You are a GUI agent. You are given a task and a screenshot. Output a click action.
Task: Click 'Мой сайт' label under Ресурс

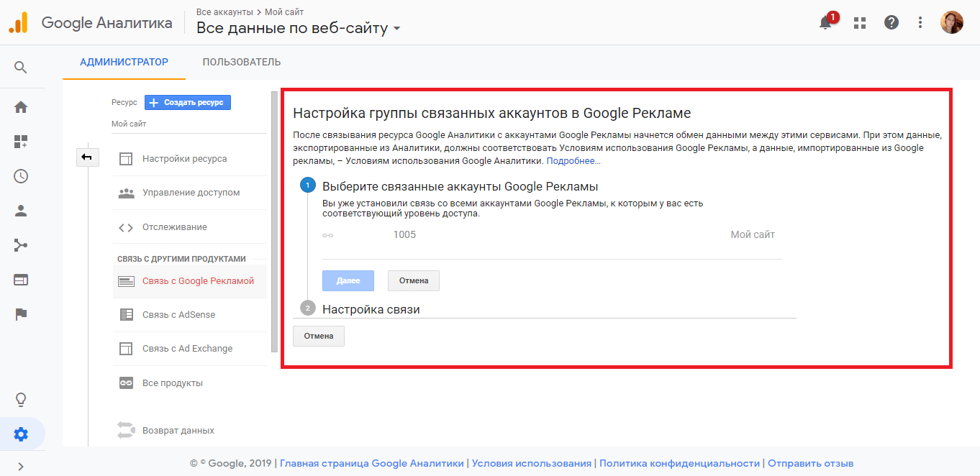pos(129,124)
